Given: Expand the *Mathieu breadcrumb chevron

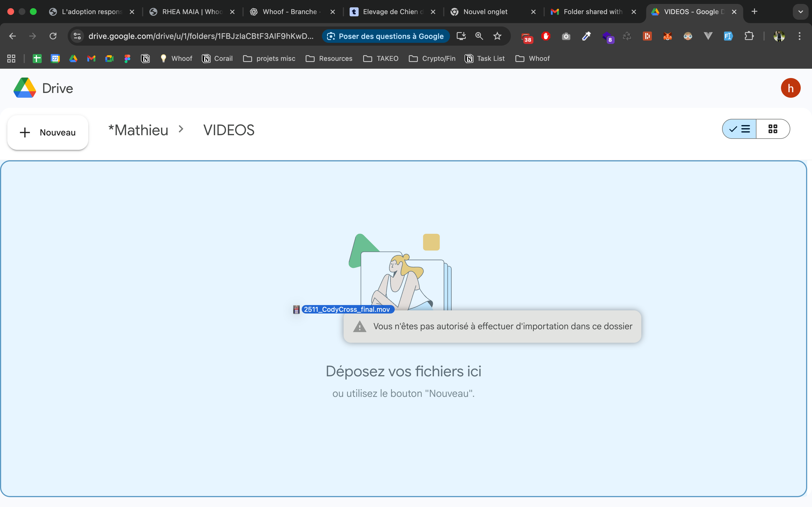Looking at the screenshot, I should [181, 129].
